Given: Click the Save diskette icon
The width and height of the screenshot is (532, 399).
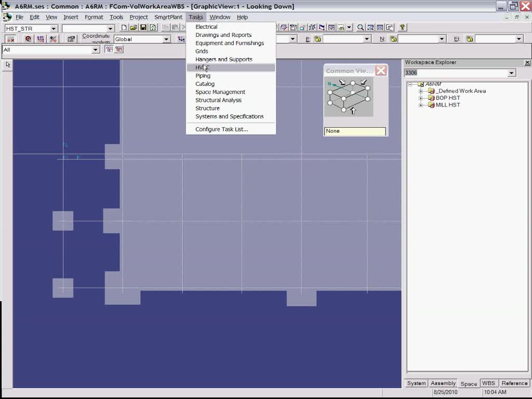Looking at the screenshot, I should [143, 28].
